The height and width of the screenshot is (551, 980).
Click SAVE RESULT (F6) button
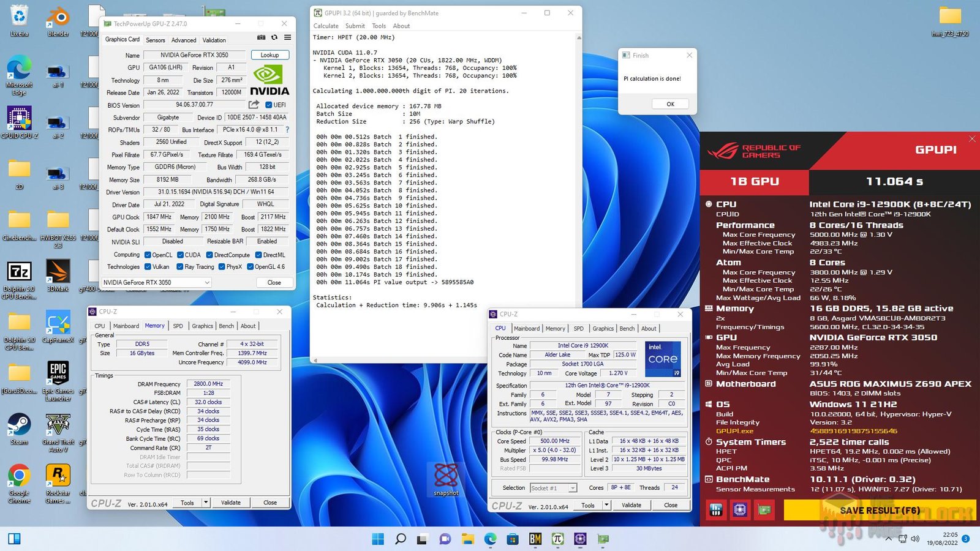[880, 510]
